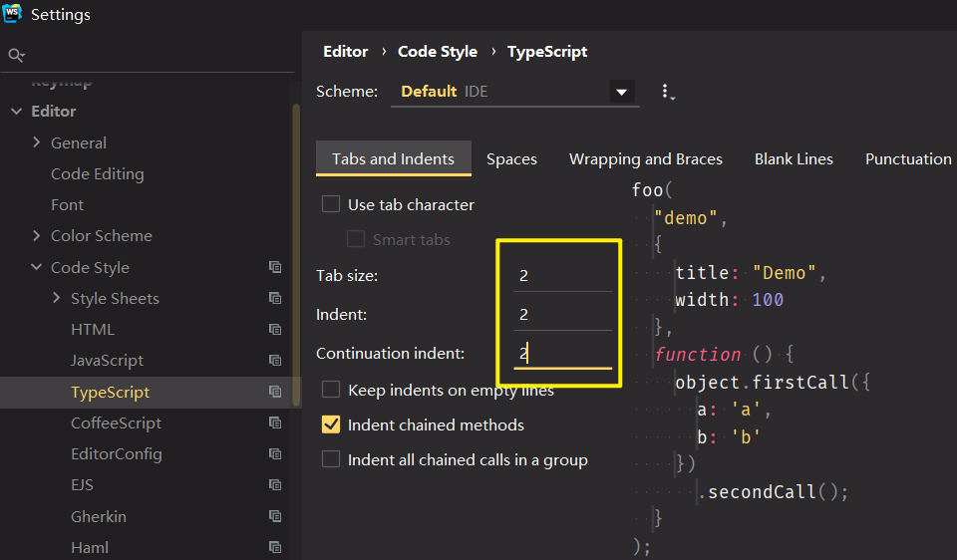Select CoffeeScript code style entry

click(116, 423)
